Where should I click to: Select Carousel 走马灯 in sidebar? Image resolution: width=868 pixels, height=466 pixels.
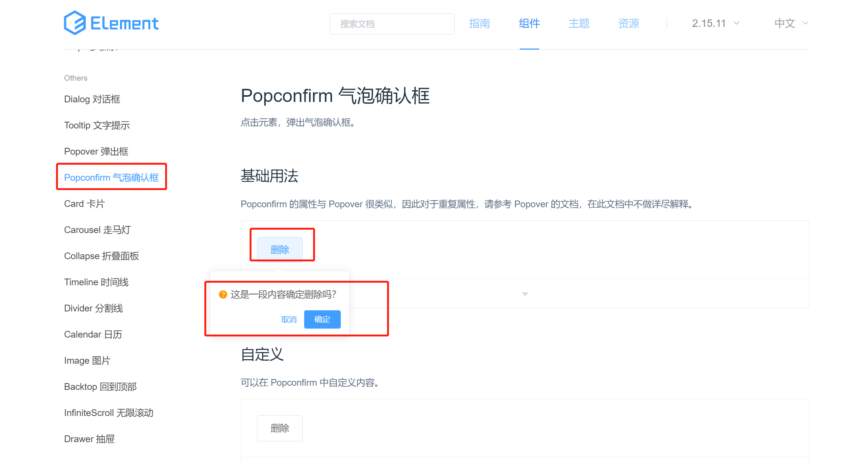(97, 230)
